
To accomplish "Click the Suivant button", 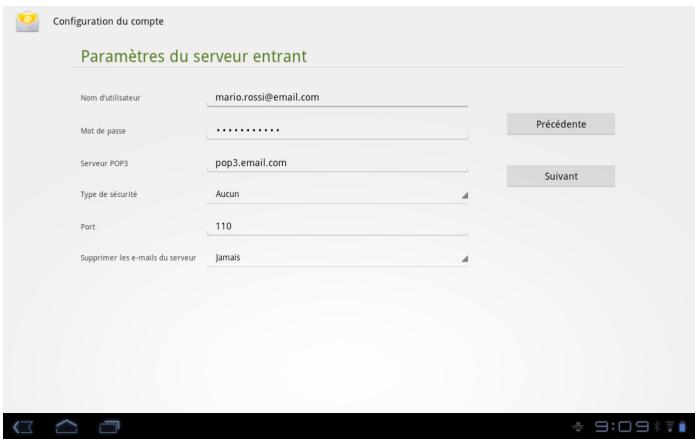I will (561, 176).
